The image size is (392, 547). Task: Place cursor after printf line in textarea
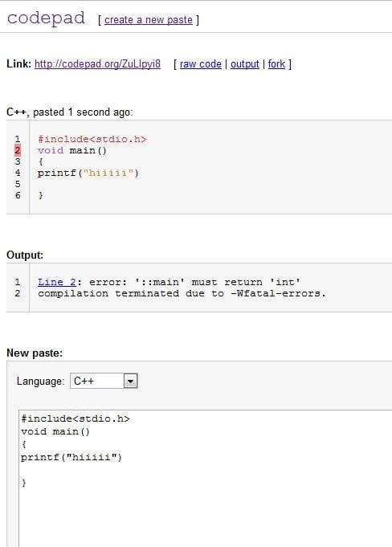point(122,457)
